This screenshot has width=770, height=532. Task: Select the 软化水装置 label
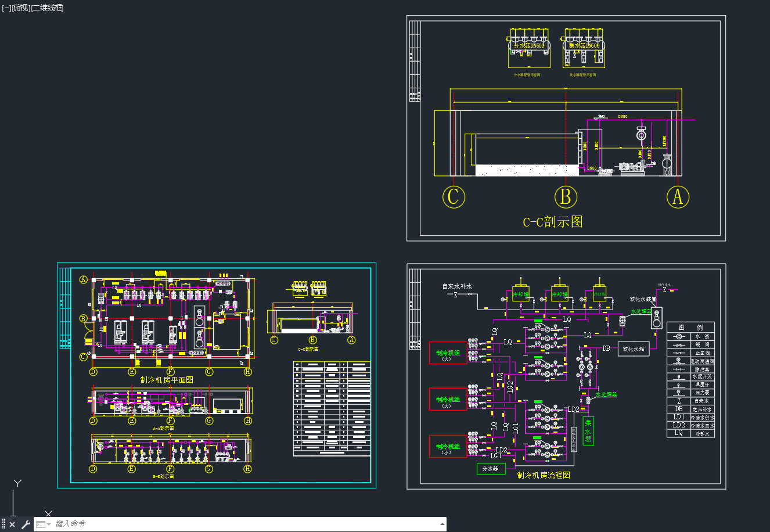(643, 300)
